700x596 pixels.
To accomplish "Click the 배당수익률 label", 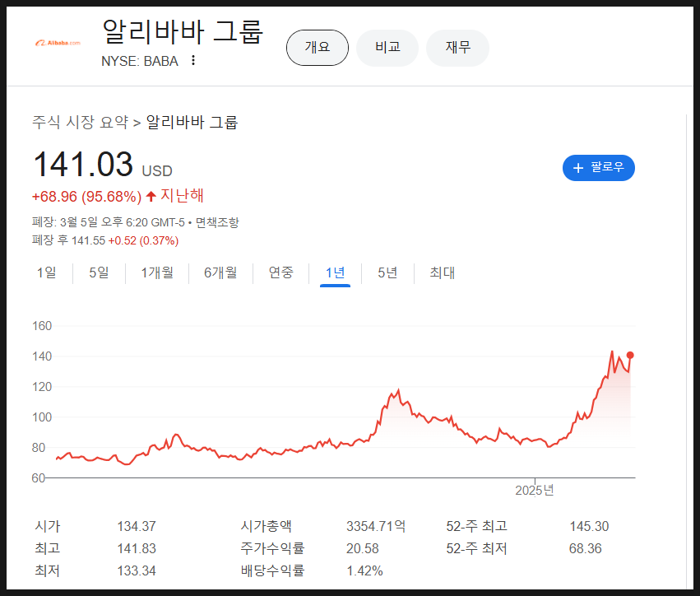I will 273,570.
